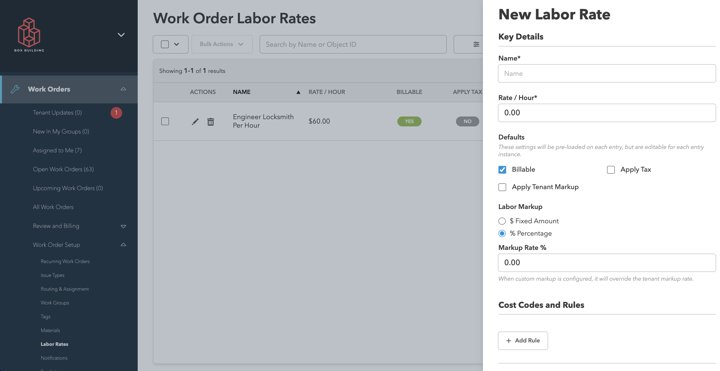The width and height of the screenshot is (720, 371).
Task: Click the gray NO apply tax badge
Action: tap(467, 121)
